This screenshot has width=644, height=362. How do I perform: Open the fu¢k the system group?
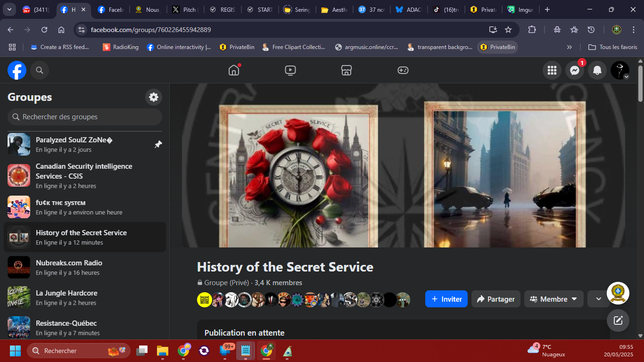coord(85,207)
